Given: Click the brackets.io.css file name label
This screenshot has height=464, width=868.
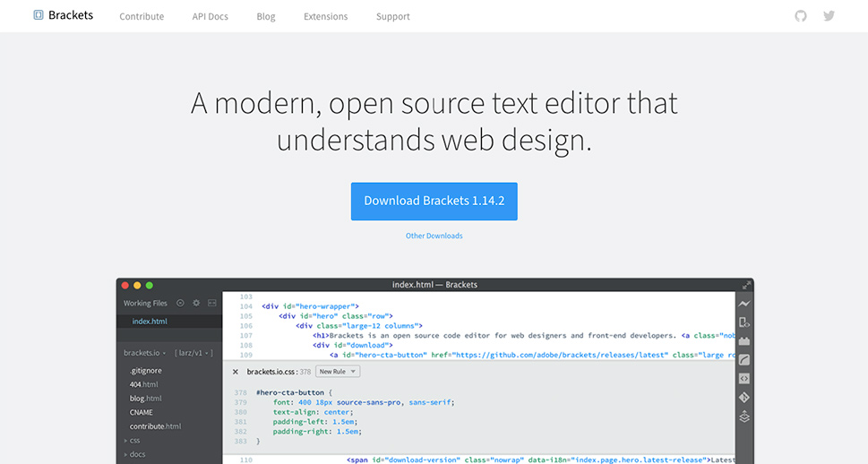Looking at the screenshot, I should pyautogui.click(x=271, y=372).
